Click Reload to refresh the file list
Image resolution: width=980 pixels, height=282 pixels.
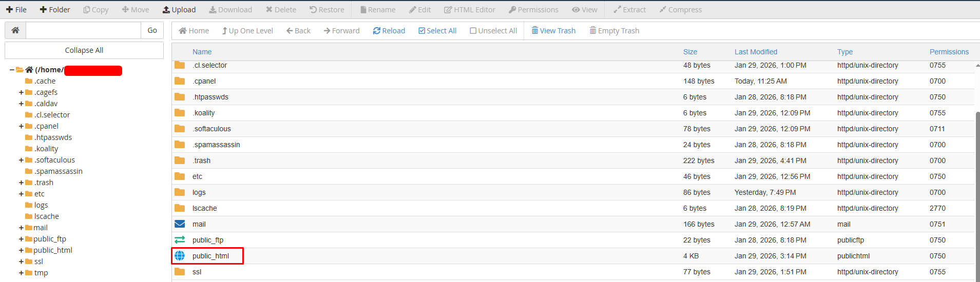tap(389, 31)
